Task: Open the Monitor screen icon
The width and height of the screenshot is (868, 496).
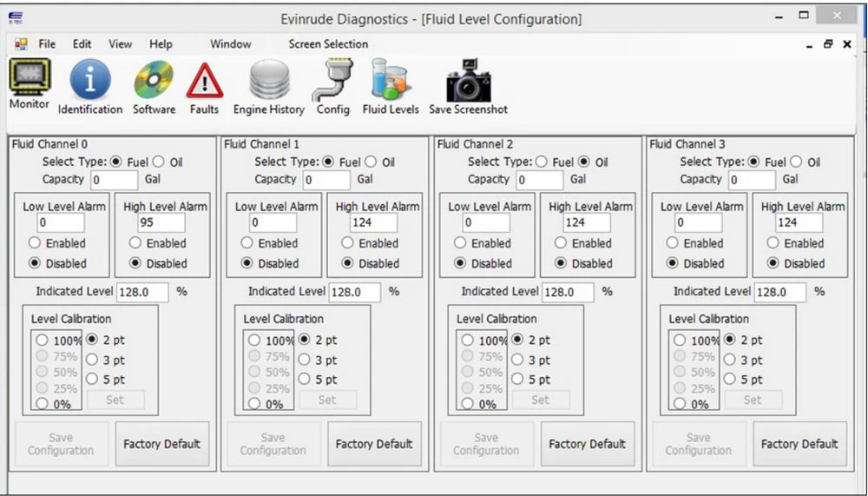Action: [x=30, y=77]
